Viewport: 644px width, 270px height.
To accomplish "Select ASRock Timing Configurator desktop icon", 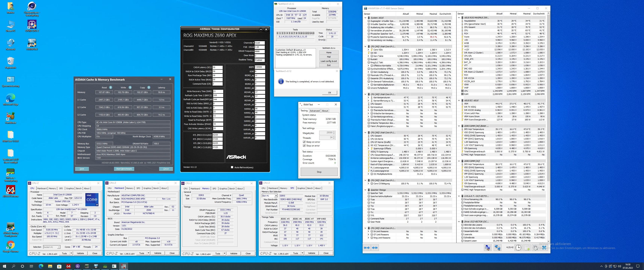I will pyautogui.click(x=10, y=230).
